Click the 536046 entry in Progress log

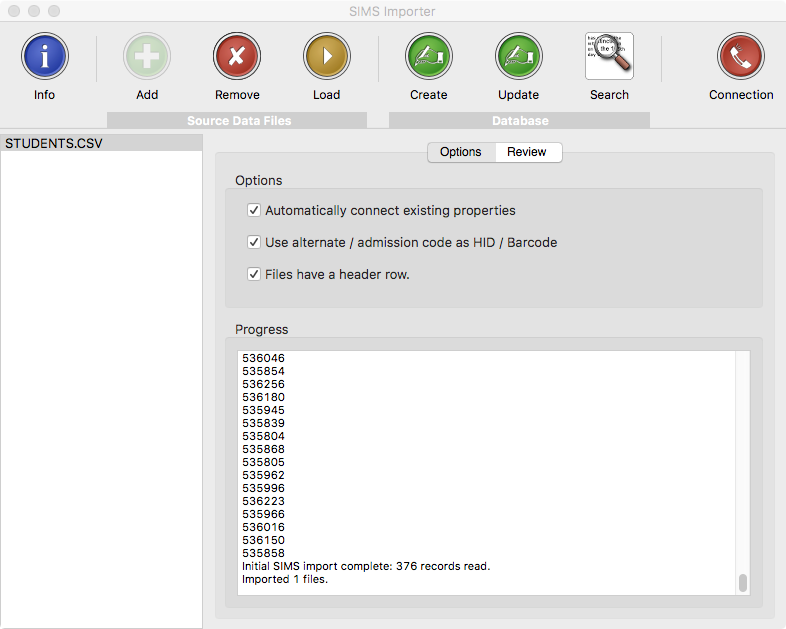(263, 358)
